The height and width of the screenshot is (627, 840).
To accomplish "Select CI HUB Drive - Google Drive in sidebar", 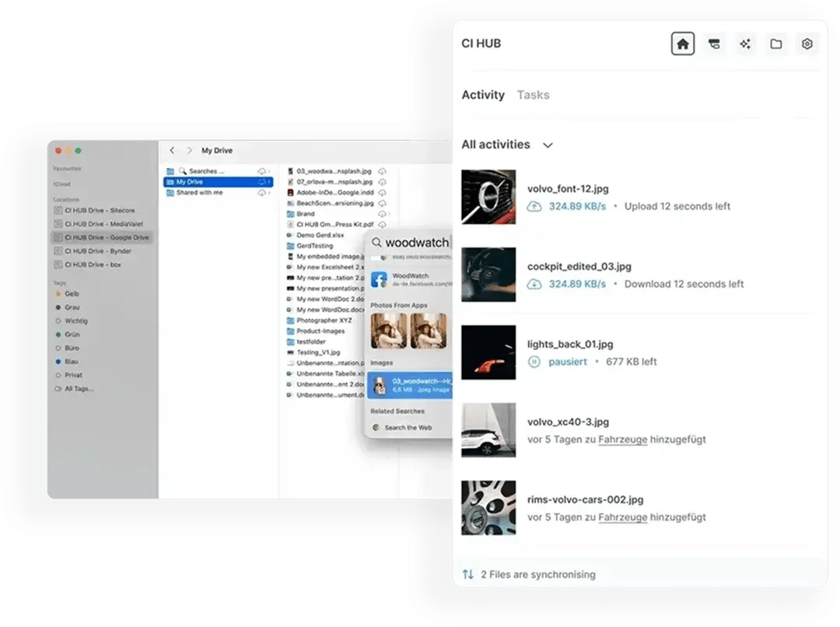I will [x=102, y=237].
